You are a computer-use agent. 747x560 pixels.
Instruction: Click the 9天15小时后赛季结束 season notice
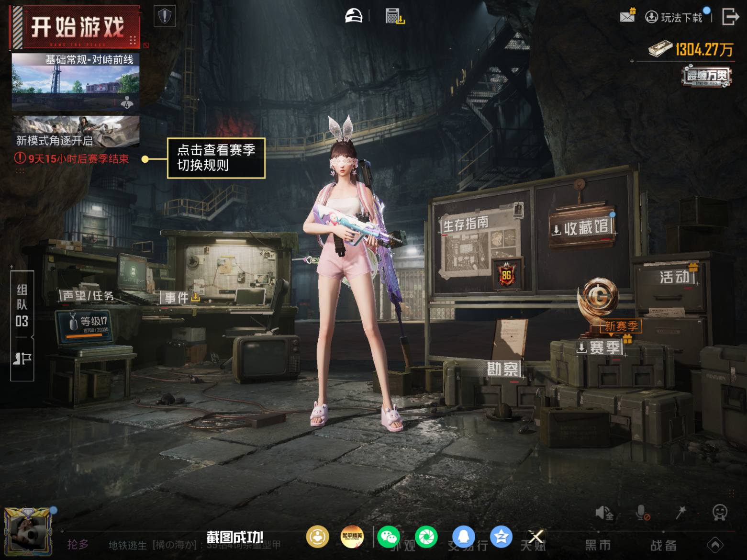[72, 158]
